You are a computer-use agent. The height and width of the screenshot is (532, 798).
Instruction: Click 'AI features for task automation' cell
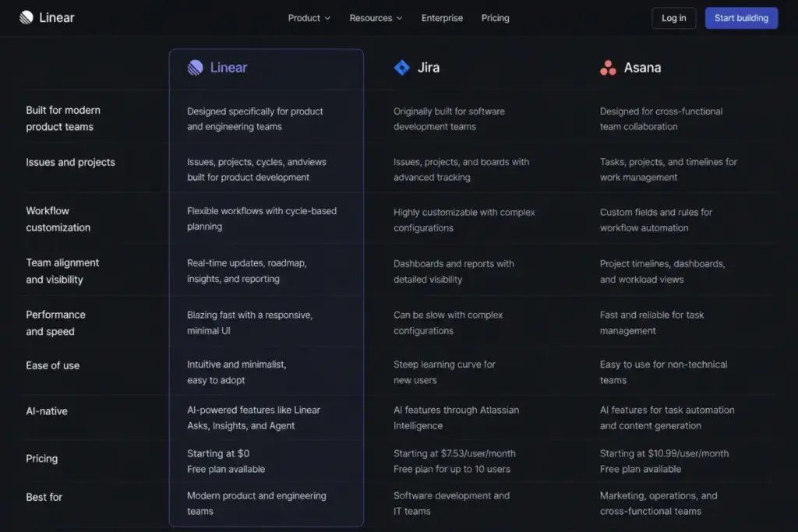point(667,418)
